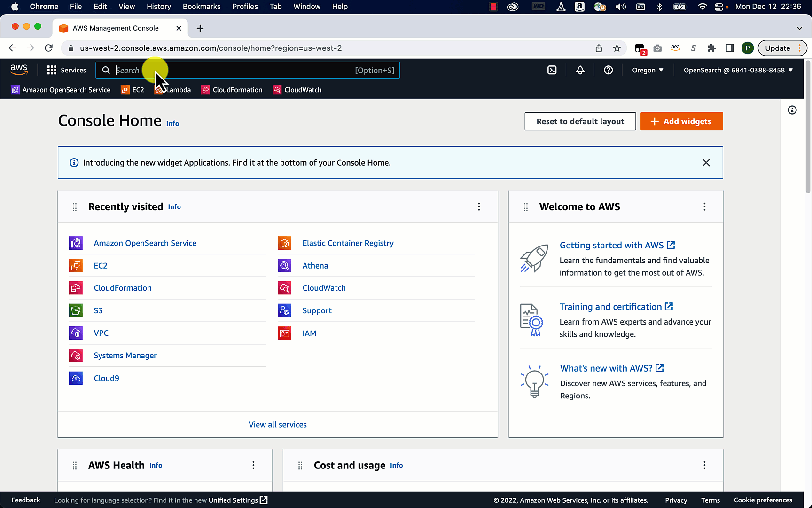Click the browser address bar
Viewport: 812px width, 508px height.
[329, 48]
